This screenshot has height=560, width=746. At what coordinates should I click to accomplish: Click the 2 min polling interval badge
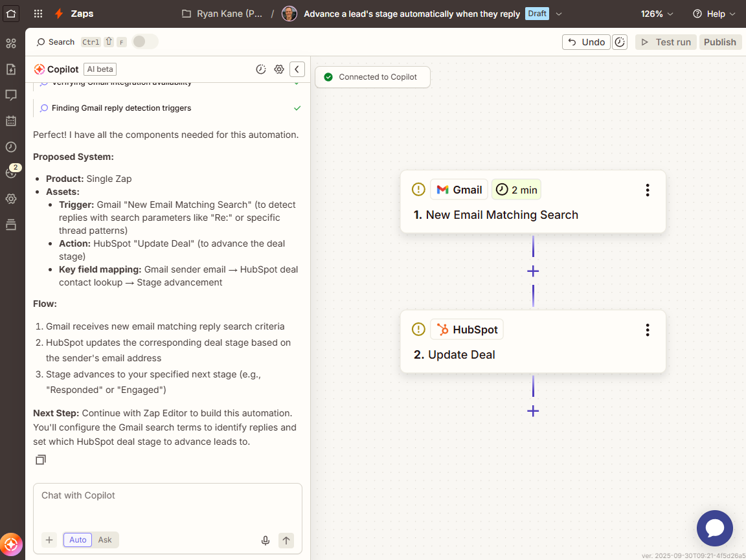[516, 190]
